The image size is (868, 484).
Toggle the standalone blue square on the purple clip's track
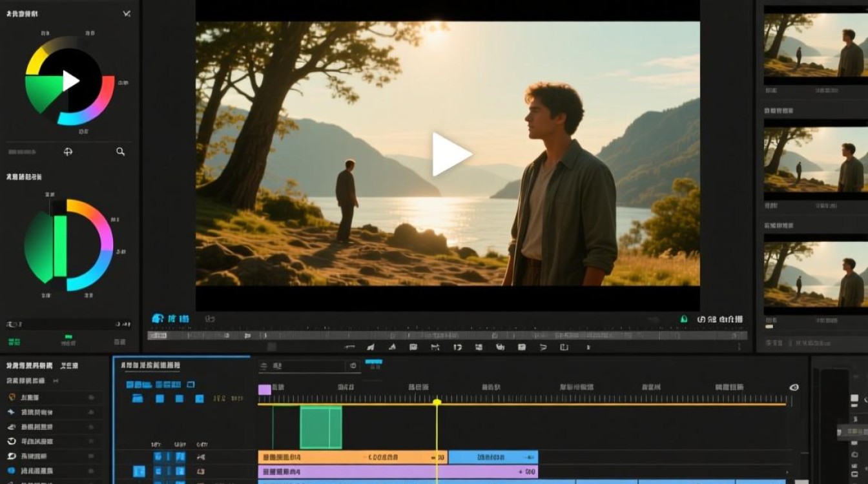139,472
